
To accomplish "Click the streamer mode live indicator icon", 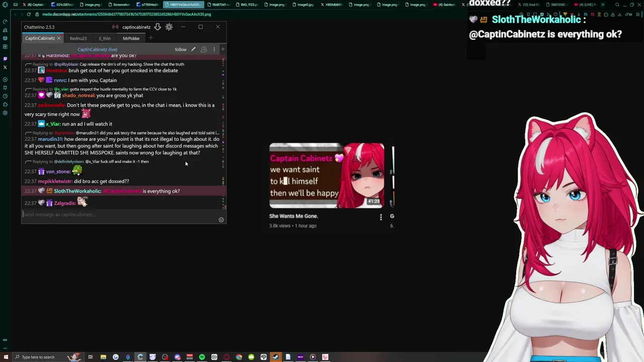I will pyautogui.click(x=115, y=27).
